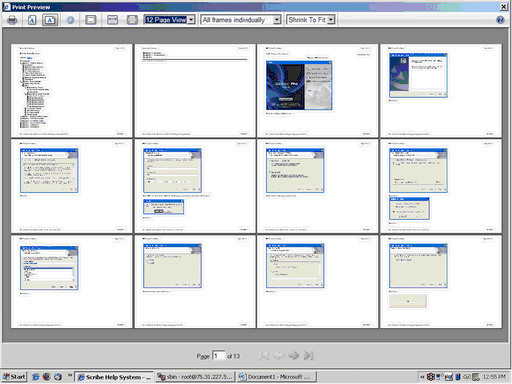Expand the All frames individually dropdown
This screenshot has width=512, height=384.
(x=241, y=20)
